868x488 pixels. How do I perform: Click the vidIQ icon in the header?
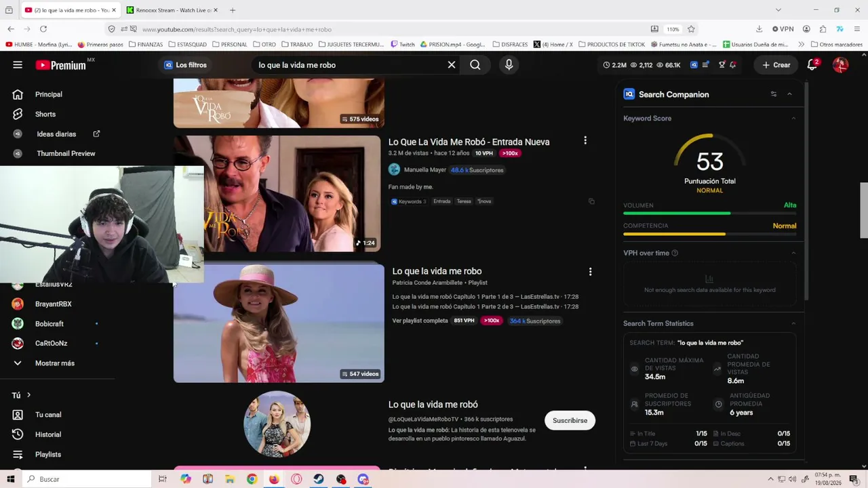(694, 65)
